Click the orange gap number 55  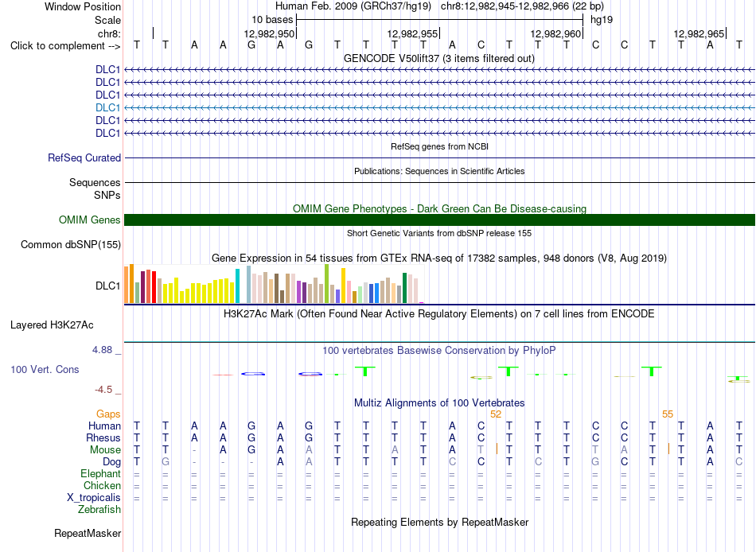pos(668,414)
